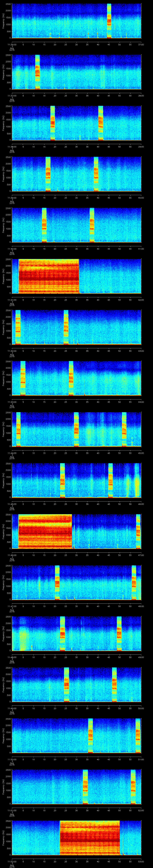The height and width of the screenshot is (868, 153).
Task: Click the long broadband signal in the 11:41 spectrogram
Action: pos(49,276)
